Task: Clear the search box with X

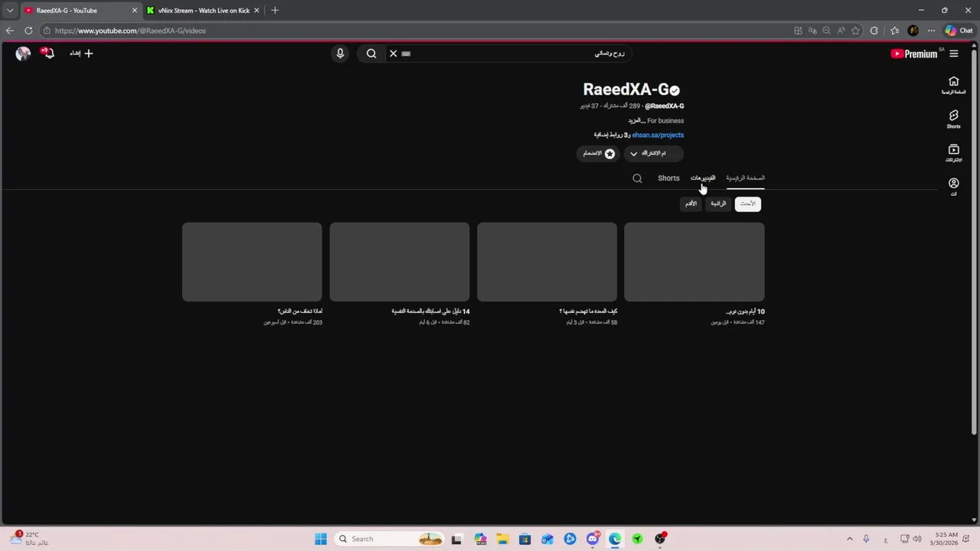Action: pos(394,54)
